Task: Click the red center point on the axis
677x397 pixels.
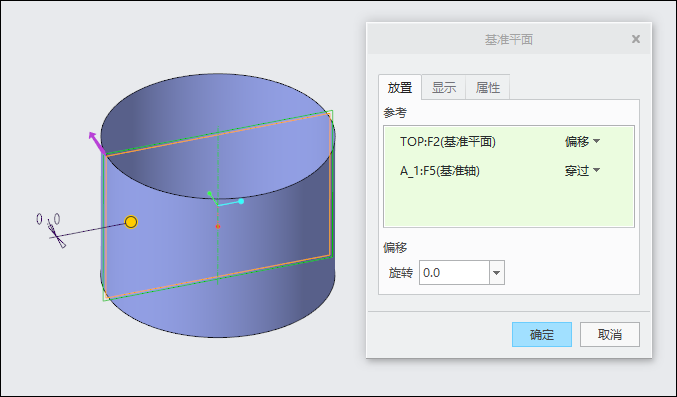Action: click(218, 226)
